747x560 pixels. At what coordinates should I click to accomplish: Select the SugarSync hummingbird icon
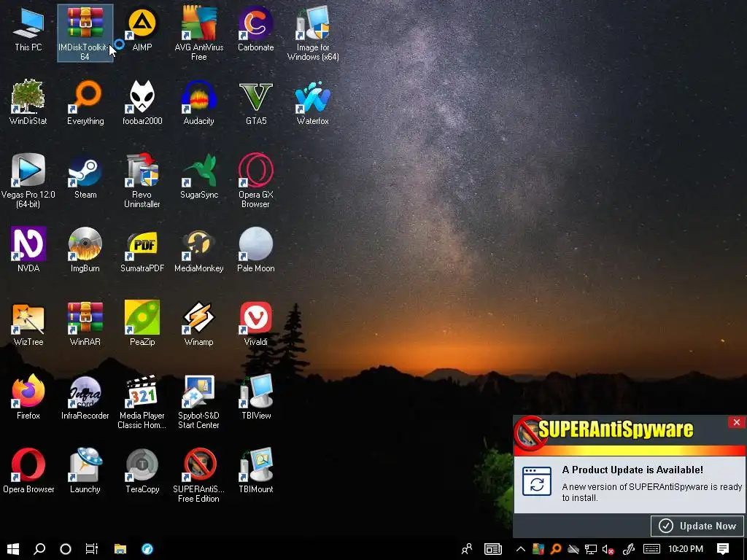coord(198,177)
